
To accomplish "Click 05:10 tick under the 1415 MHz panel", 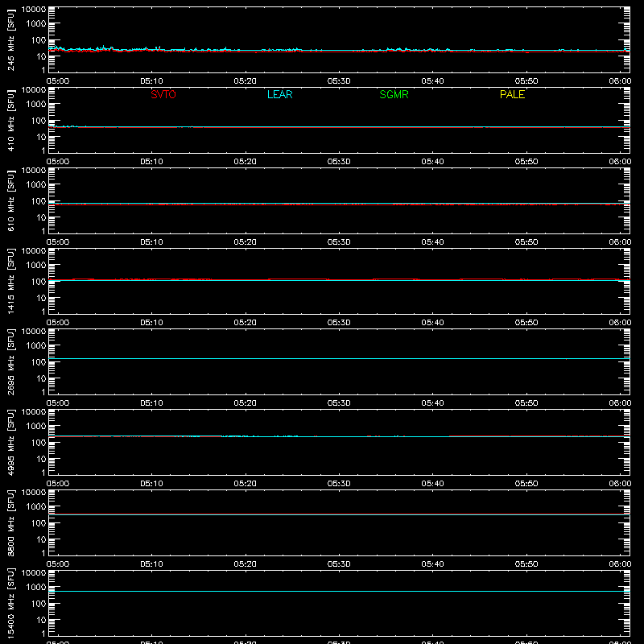I will point(151,323).
